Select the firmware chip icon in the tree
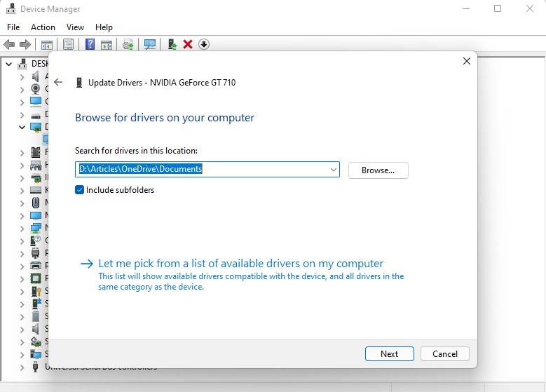The height and width of the screenshot is (392, 546). point(36,152)
